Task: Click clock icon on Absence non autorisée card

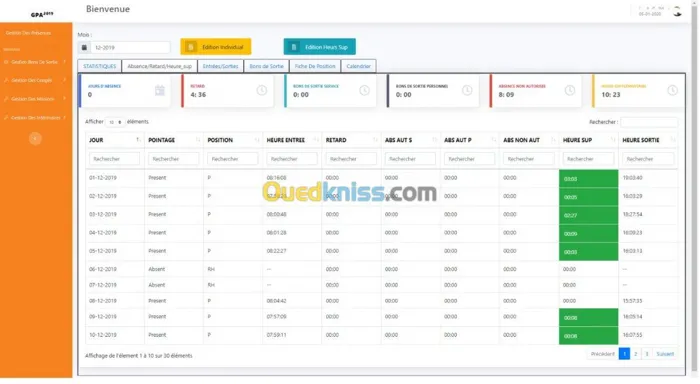Action: click(570, 91)
